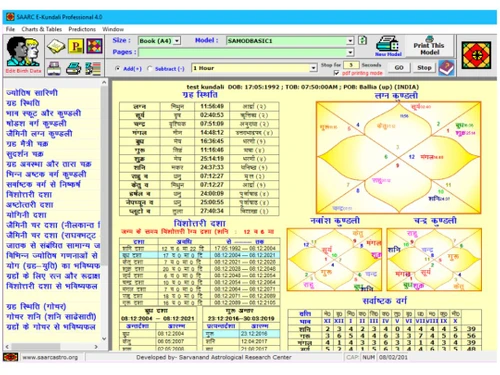This screenshot has width=500, height=375.
Task: Select योगिनी दशा in sidebar list
Action: click(26, 215)
